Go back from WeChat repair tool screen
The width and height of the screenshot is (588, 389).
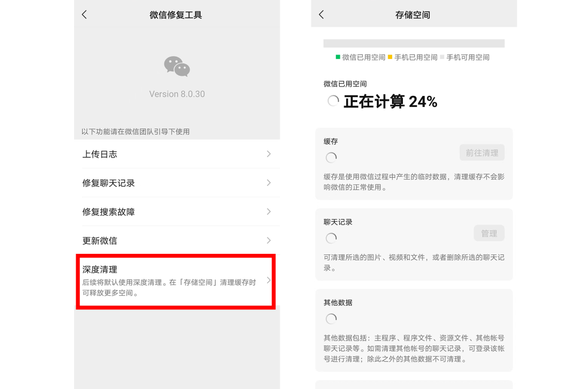(84, 15)
